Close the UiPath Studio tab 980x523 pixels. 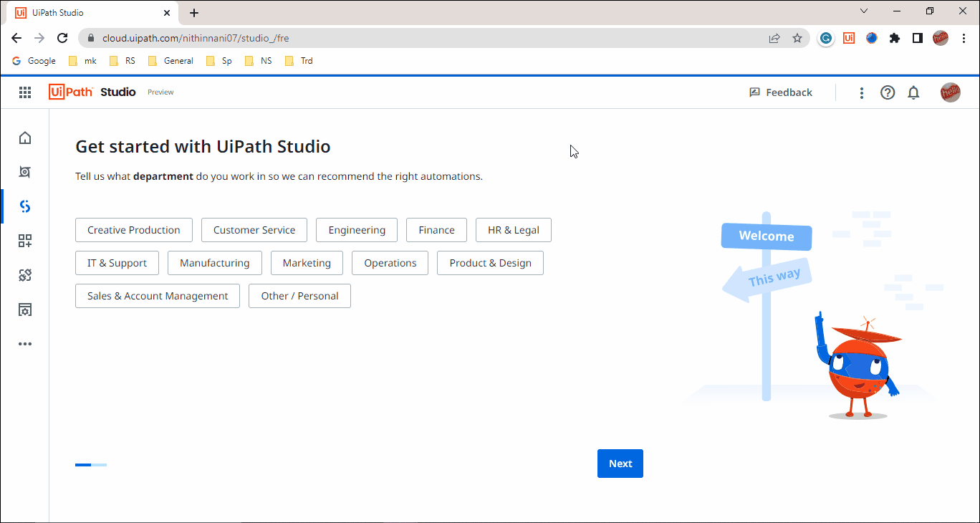click(167, 13)
